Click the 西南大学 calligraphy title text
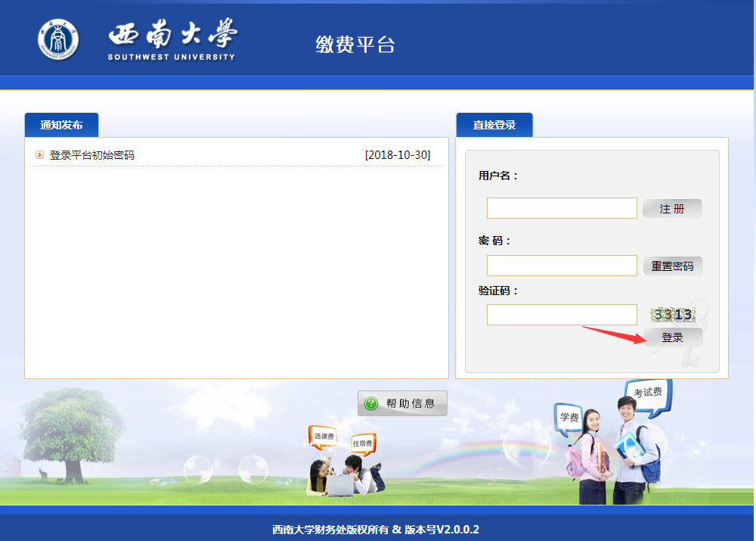The width and height of the screenshot is (756, 541). coord(172,33)
